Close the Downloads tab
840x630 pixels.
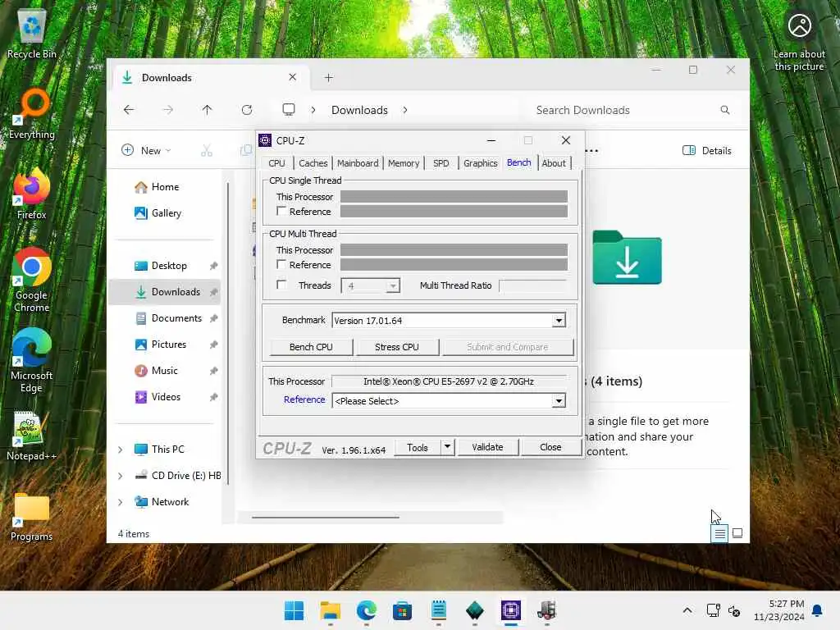click(x=293, y=77)
